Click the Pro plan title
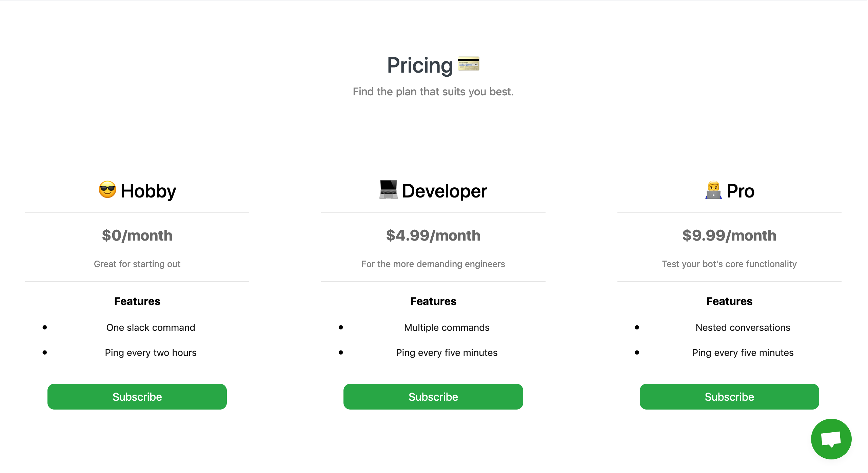The height and width of the screenshot is (473, 868). (x=741, y=191)
